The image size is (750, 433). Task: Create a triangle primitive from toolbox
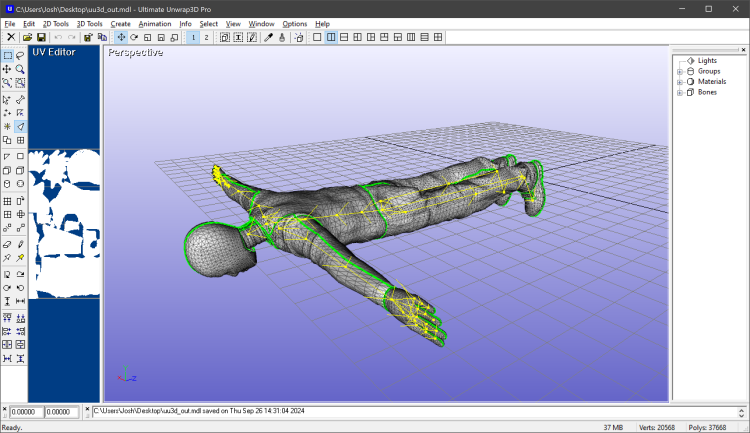click(x=7, y=156)
